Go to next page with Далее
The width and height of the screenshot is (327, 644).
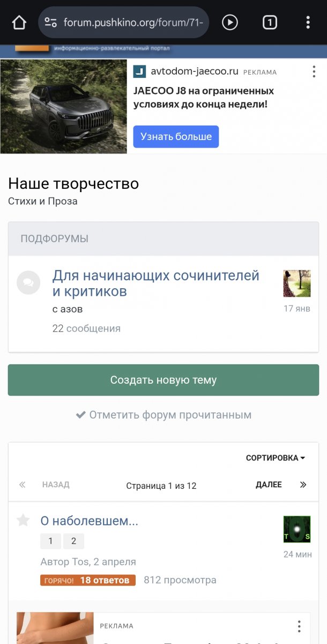coord(269,485)
